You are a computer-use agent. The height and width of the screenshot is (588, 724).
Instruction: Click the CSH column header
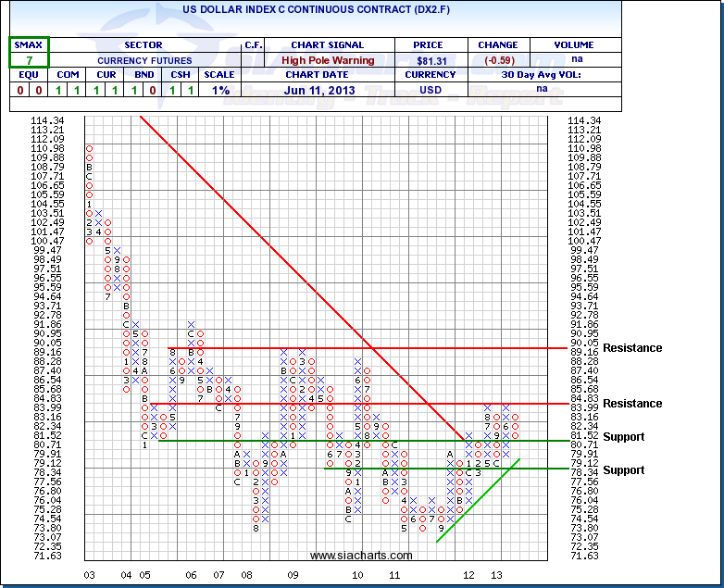click(x=182, y=75)
